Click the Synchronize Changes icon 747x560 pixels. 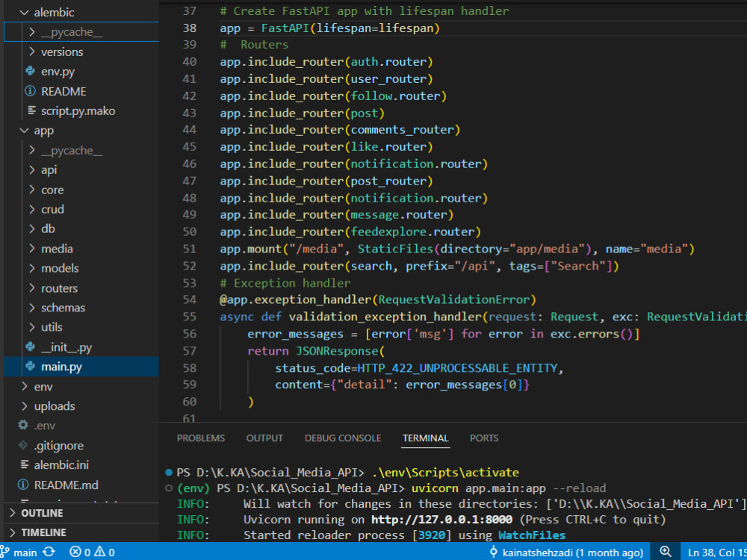[x=49, y=552]
